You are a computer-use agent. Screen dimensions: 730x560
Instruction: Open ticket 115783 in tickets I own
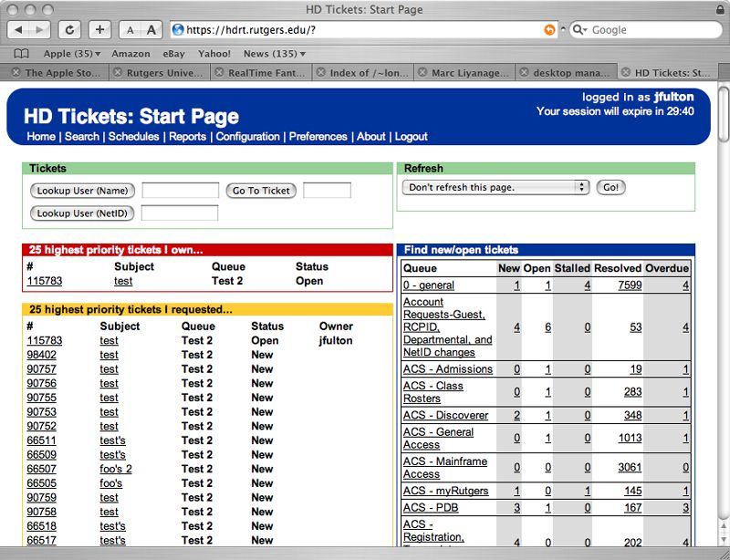click(44, 281)
